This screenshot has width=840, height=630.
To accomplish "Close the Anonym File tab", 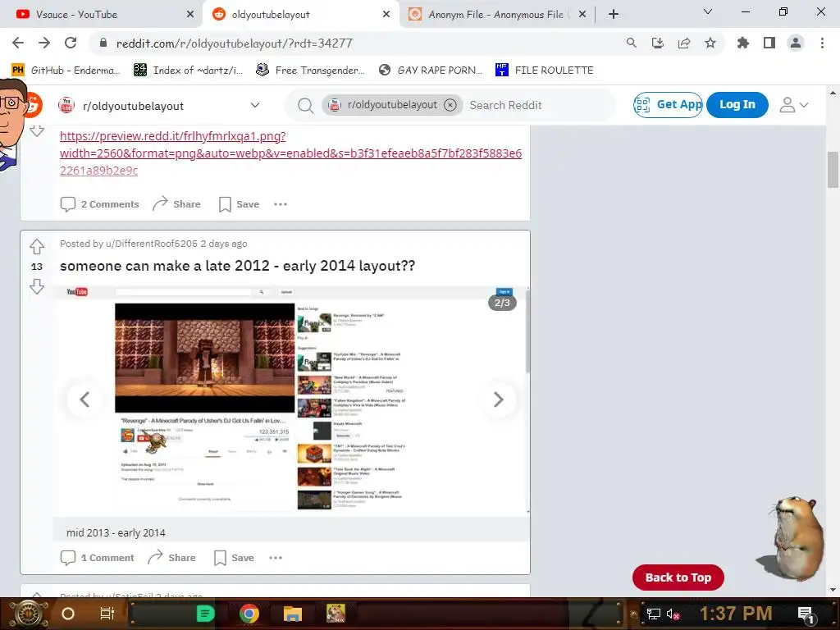I will 582,15.
